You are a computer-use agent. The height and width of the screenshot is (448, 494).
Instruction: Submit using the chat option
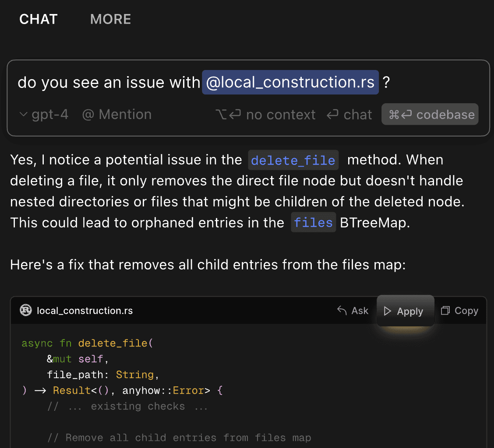pyautogui.click(x=349, y=115)
